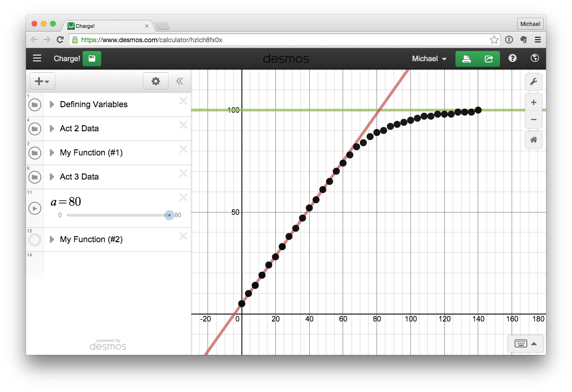The height and width of the screenshot is (392, 572).
Task: Open Michael account dropdown
Action: coord(429,59)
